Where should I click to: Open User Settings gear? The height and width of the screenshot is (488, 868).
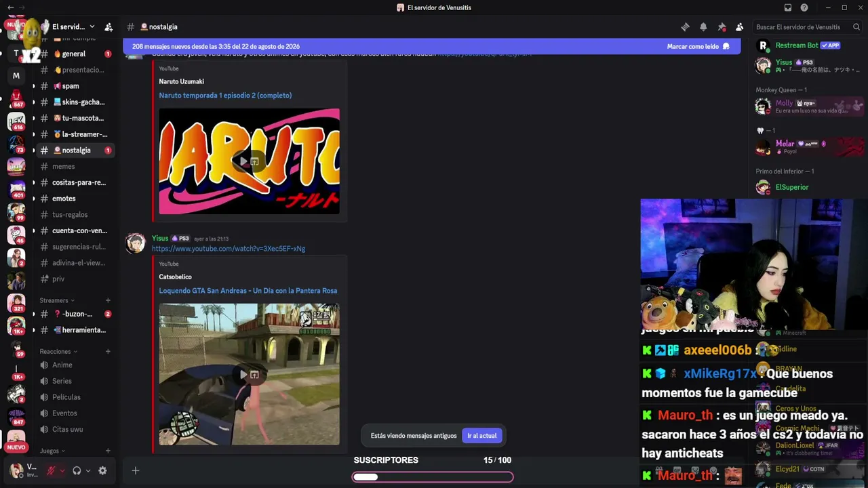(x=102, y=470)
